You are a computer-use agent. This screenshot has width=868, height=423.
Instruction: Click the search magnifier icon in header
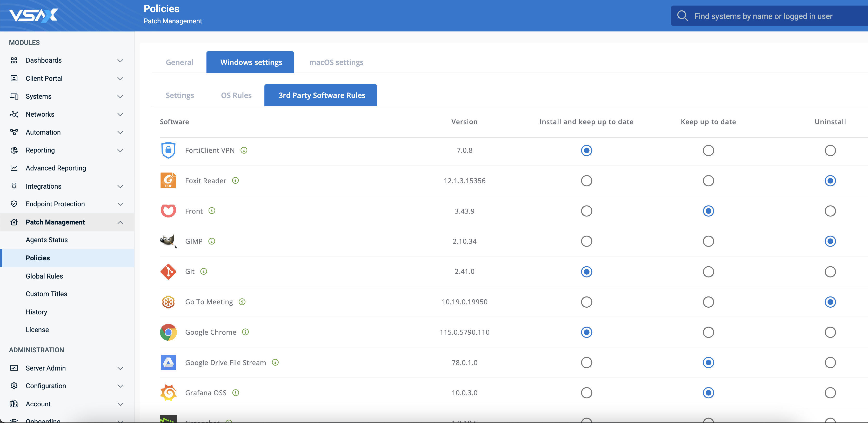(x=682, y=16)
